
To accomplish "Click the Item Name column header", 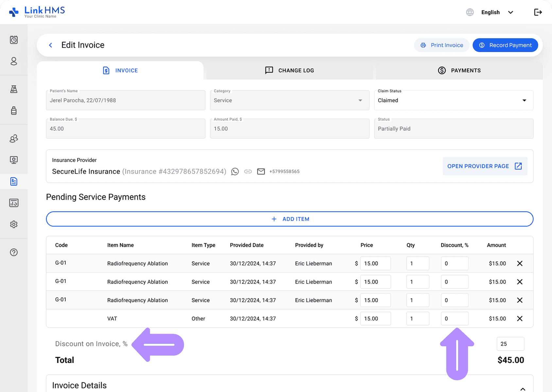I will (120, 245).
